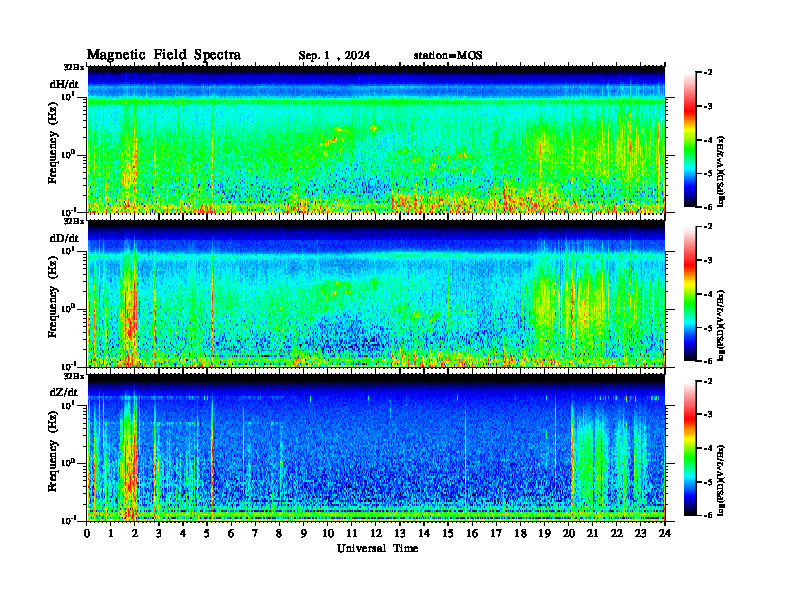This screenshot has width=792, height=612.
Task: Click hour 20 on the Universal Time axis
Action: click(x=568, y=533)
